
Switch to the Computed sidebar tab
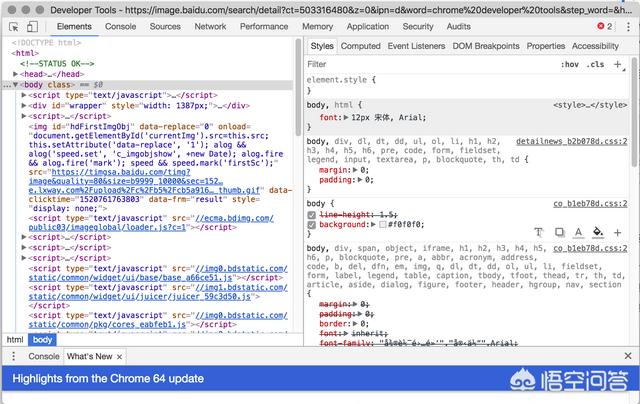360,46
